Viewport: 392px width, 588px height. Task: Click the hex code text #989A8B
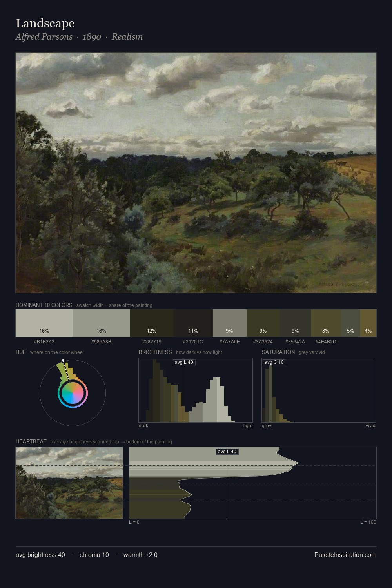coord(102,341)
